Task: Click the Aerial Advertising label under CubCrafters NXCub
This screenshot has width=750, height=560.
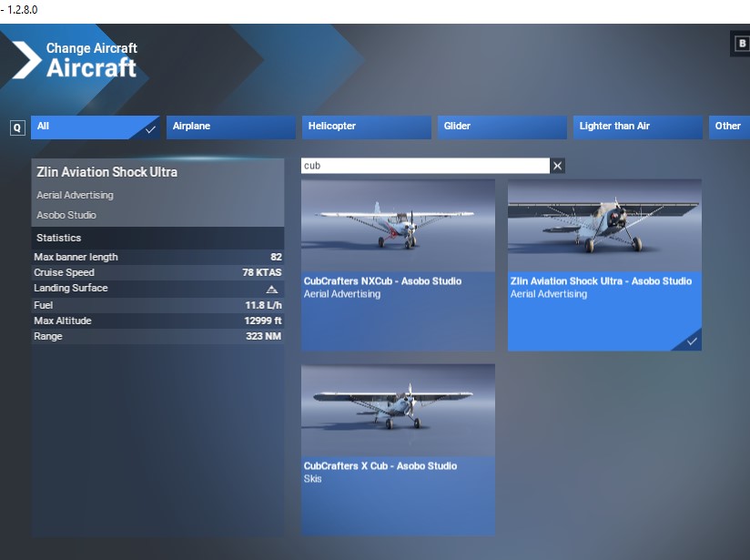Action: point(342,294)
